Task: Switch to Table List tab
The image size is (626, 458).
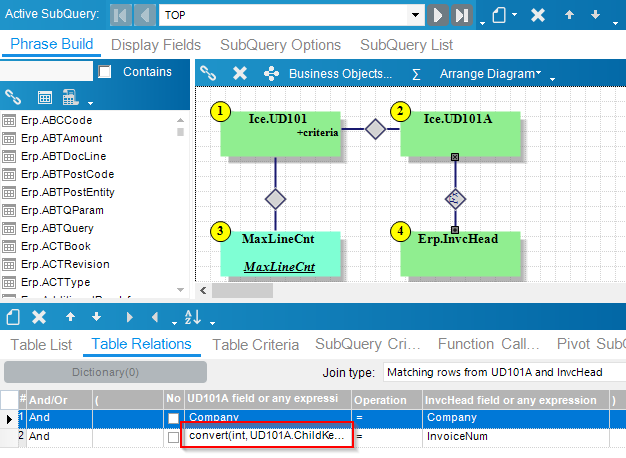Action: pyautogui.click(x=41, y=345)
